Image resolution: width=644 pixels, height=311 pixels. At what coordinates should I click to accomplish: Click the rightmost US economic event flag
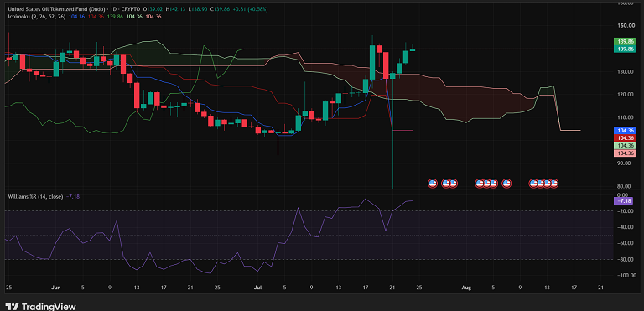click(553, 184)
